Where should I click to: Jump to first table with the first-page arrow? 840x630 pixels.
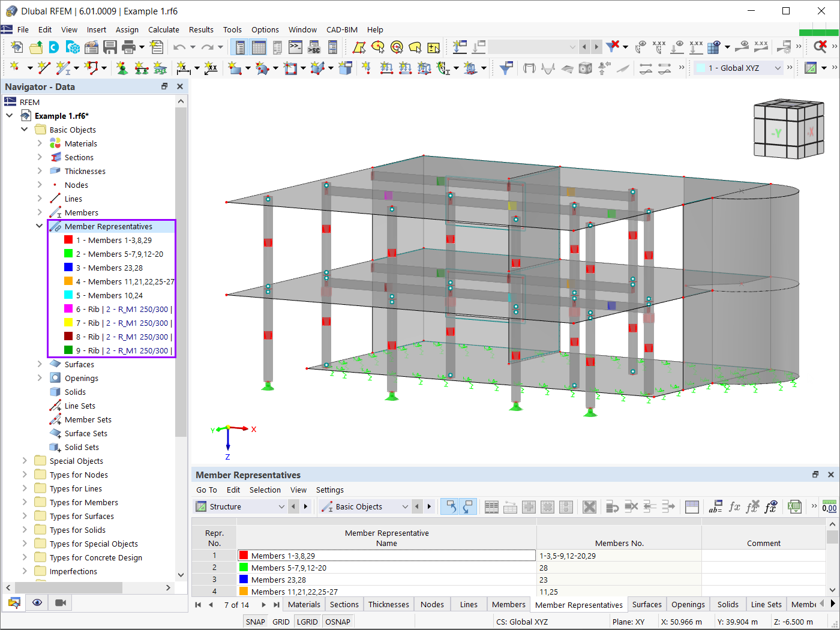click(198, 605)
